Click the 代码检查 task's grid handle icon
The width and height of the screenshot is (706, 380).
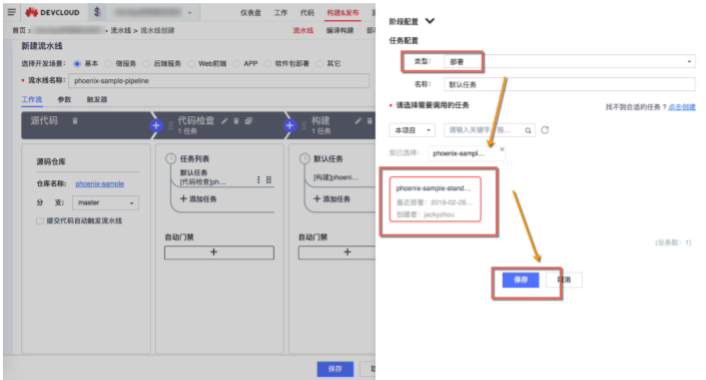pyautogui.click(x=269, y=180)
